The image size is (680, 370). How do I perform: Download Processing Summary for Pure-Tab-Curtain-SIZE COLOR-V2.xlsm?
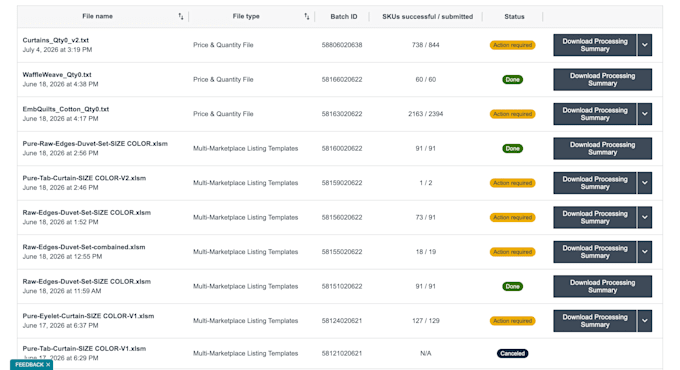pos(595,183)
